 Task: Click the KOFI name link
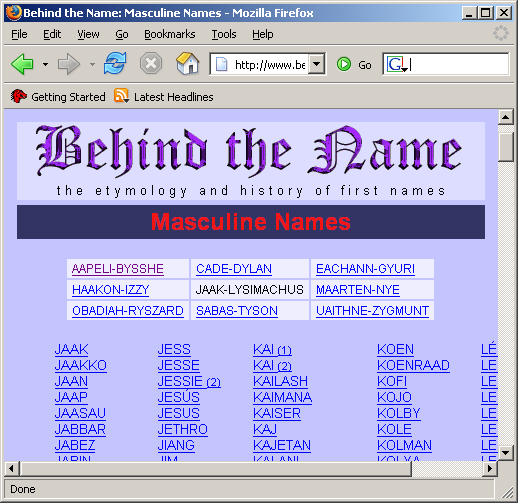(392, 382)
